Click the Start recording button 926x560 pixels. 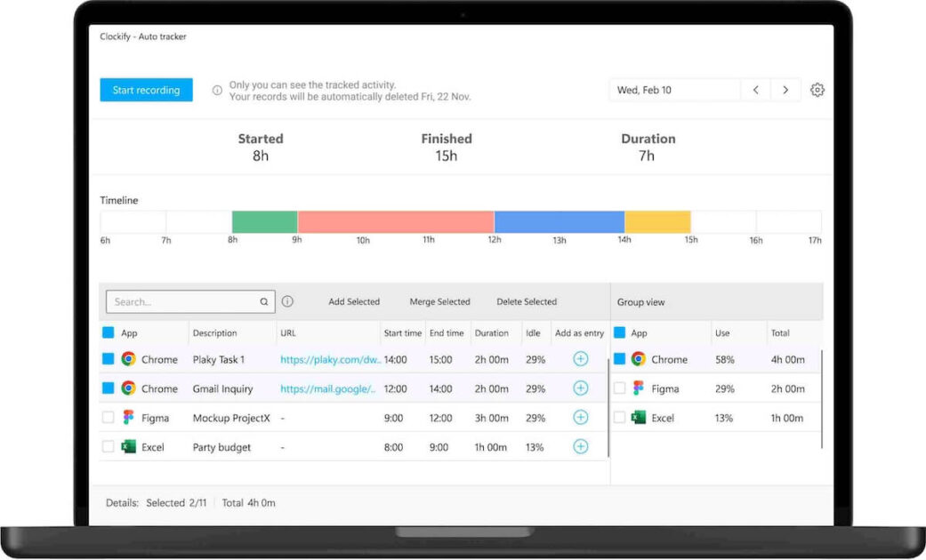tap(146, 90)
